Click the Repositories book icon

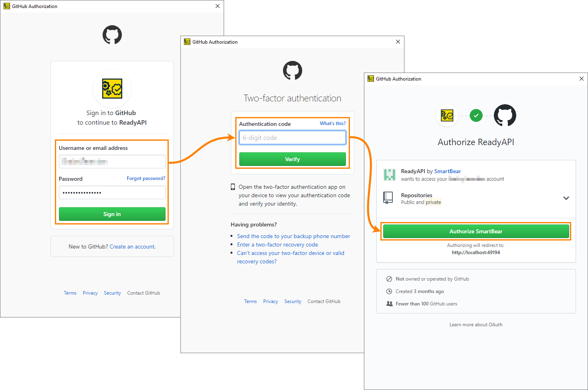[x=388, y=198]
